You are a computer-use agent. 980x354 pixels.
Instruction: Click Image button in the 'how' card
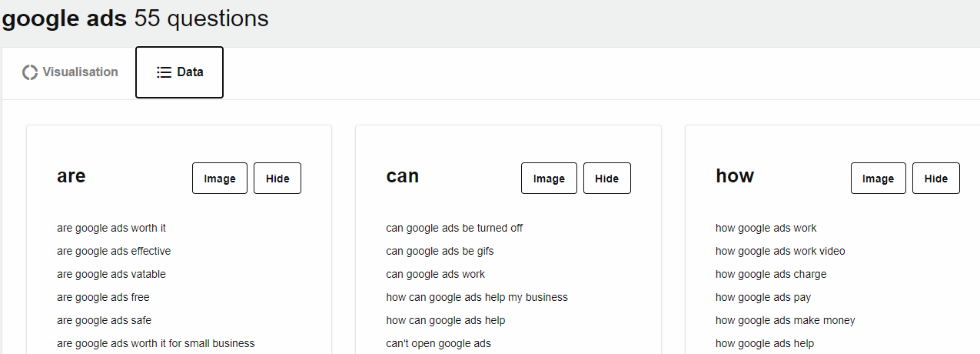pos(878,179)
